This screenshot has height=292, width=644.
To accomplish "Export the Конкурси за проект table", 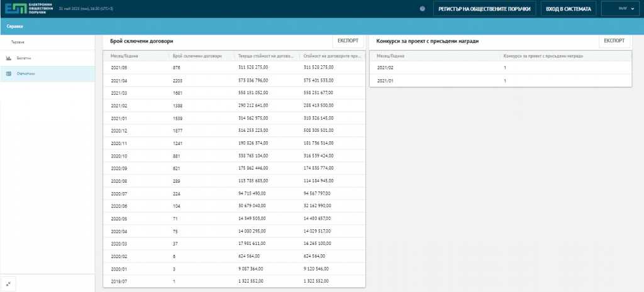I will coord(614,41).
